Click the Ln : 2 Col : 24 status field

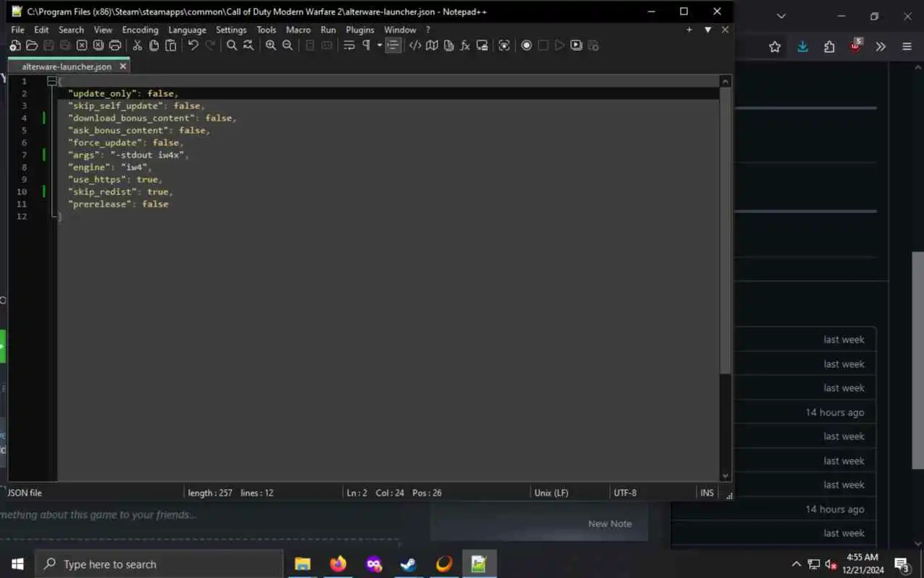394,493
